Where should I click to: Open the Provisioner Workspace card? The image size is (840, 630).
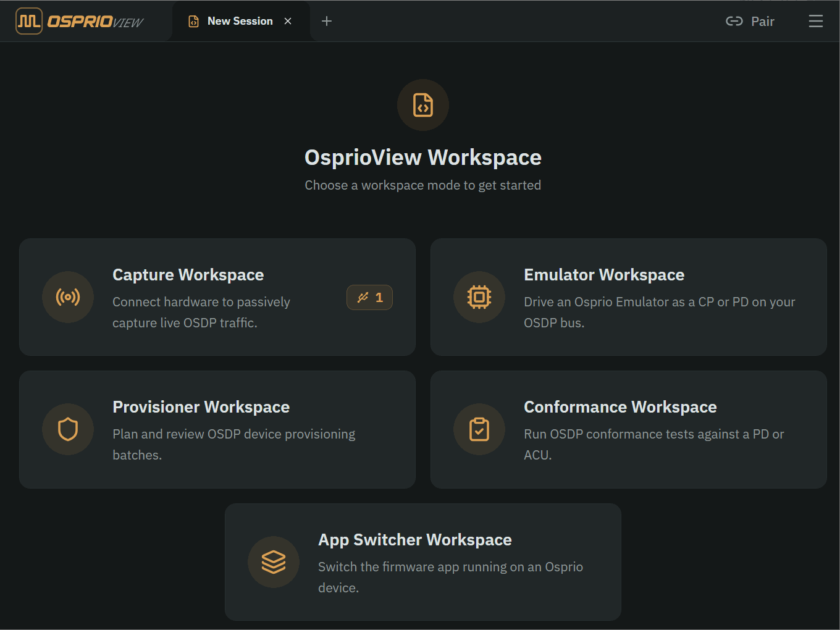pyautogui.click(x=217, y=429)
